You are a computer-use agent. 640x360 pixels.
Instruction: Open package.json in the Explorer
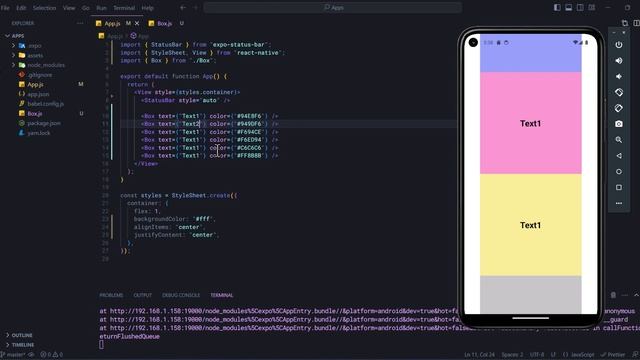[x=44, y=123]
